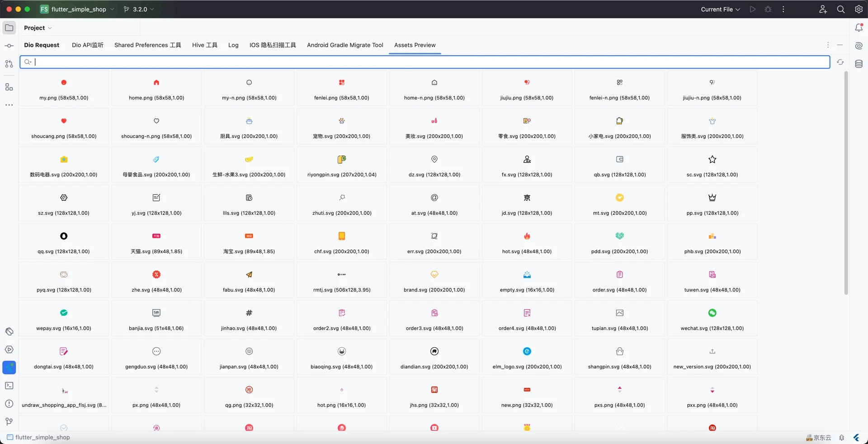
Task: Refresh the assets preview list
Action: 840,62
